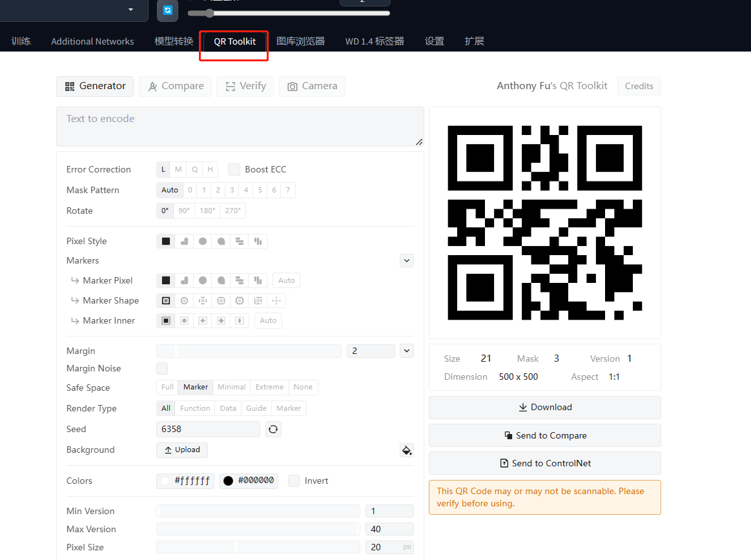Download the generated QR code

tap(545, 407)
